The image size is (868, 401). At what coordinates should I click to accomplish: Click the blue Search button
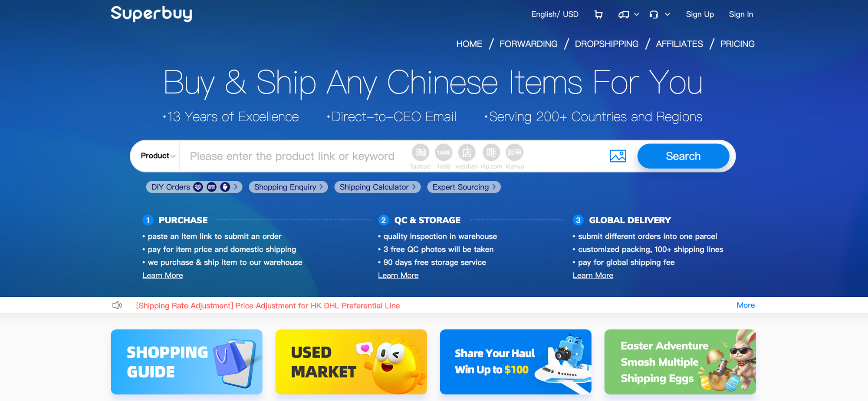pos(683,156)
